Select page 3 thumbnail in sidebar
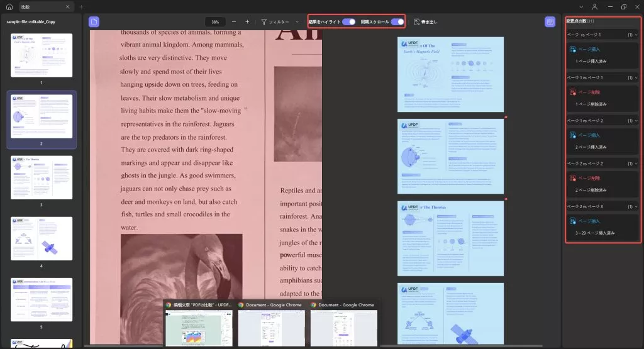This screenshot has height=349, width=644. (42, 177)
